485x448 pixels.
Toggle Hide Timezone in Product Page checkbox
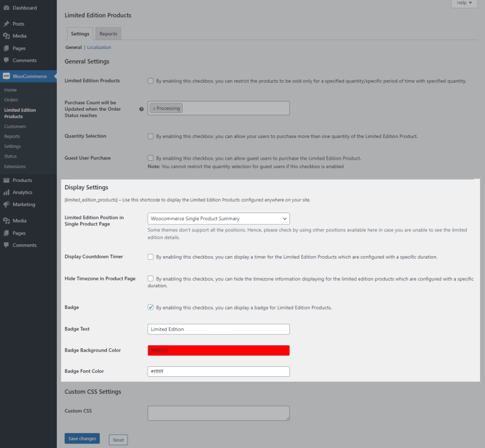[x=150, y=278]
